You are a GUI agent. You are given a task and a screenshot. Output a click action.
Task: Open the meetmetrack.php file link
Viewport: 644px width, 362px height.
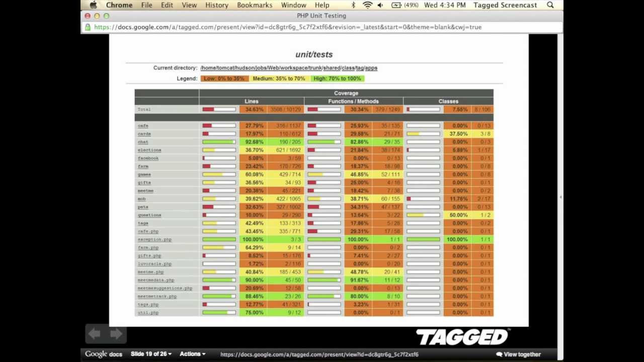[157, 296]
